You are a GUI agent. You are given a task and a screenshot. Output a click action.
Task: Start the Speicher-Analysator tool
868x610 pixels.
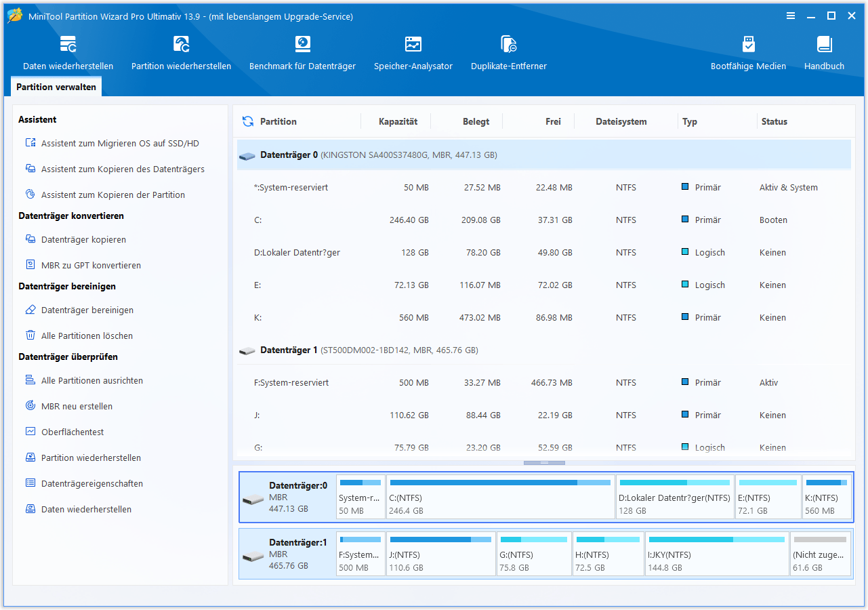tap(413, 54)
